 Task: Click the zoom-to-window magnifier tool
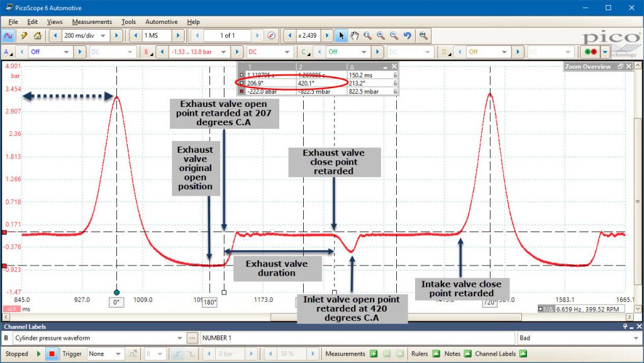367,36
